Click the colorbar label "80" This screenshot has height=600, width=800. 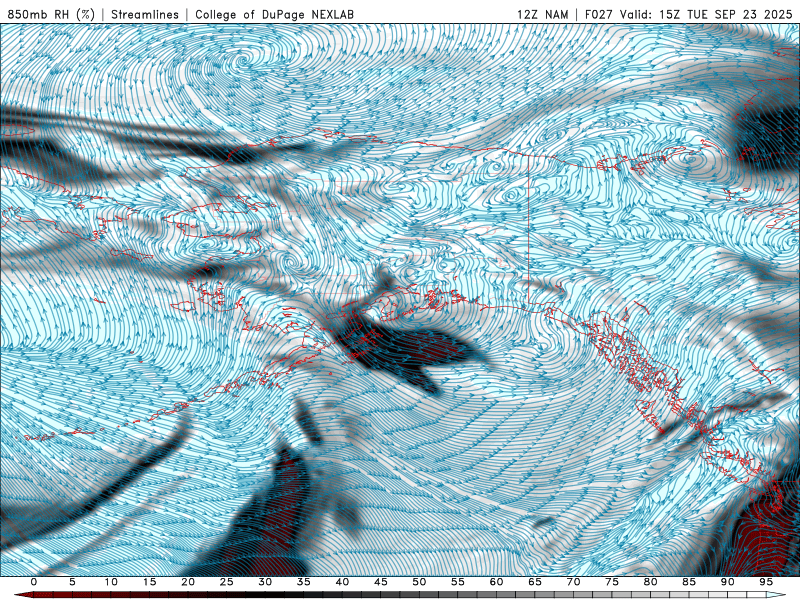click(x=651, y=582)
